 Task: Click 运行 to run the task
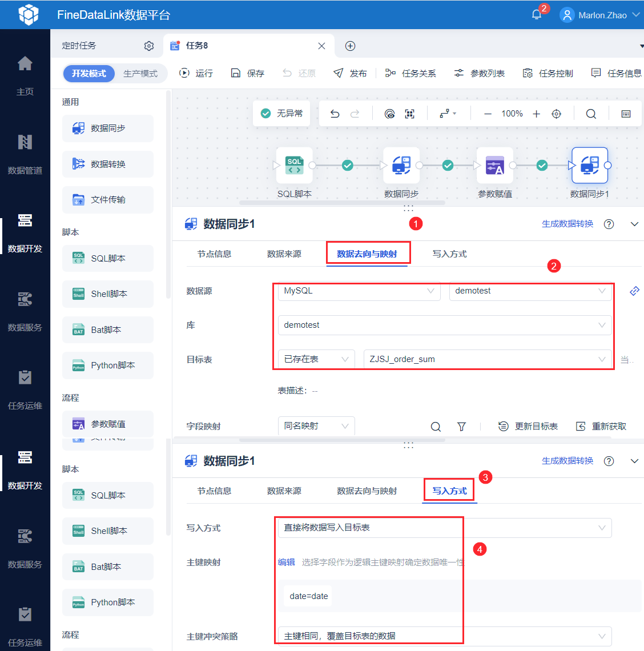(196, 74)
